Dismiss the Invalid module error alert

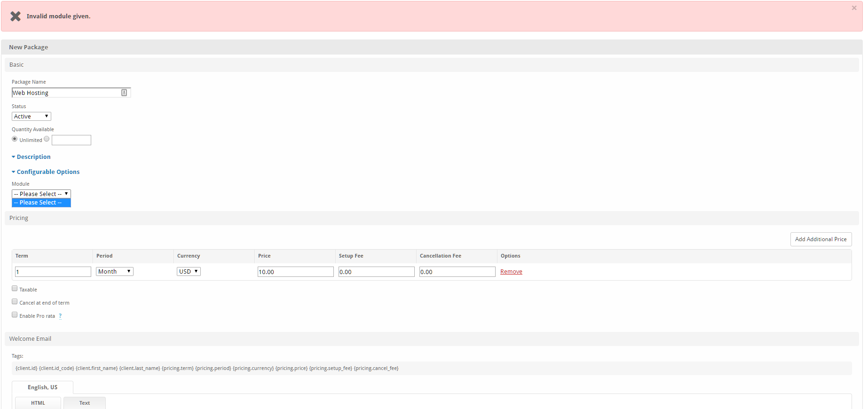point(854,8)
